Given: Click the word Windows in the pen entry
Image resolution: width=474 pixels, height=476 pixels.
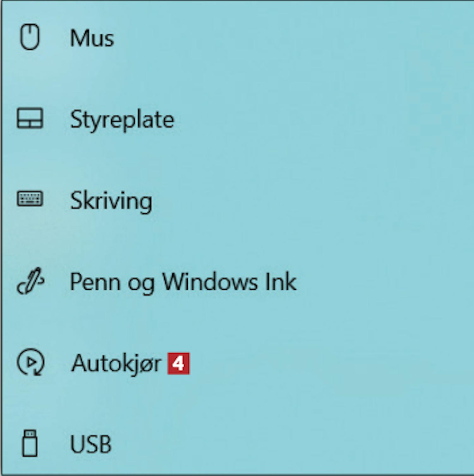Looking at the screenshot, I should (210, 281).
